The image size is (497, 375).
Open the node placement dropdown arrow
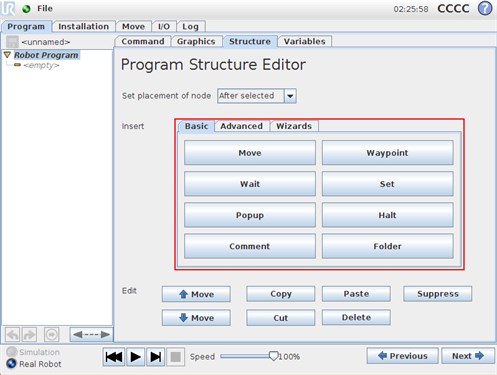coord(290,96)
